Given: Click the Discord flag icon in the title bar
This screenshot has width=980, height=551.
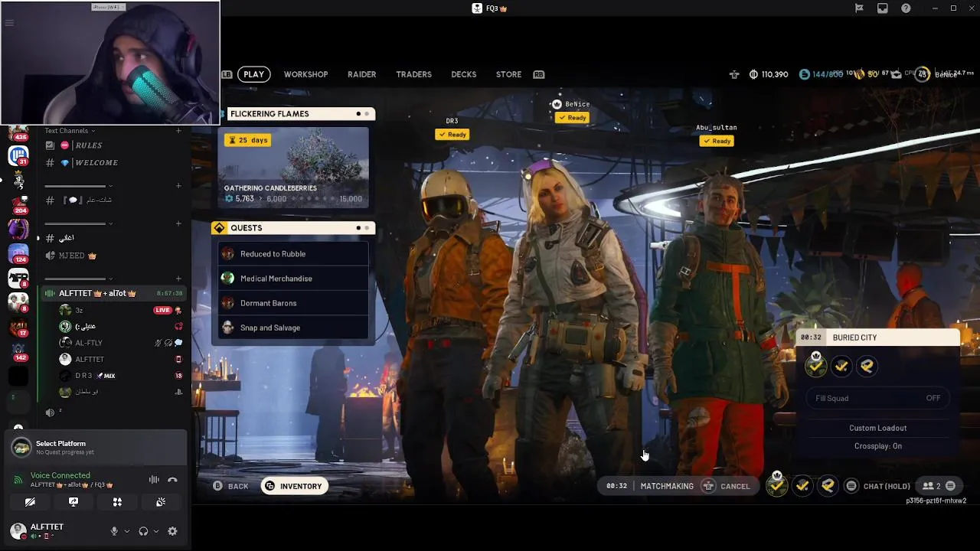Looking at the screenshot, I should click(x=859, y=8).
